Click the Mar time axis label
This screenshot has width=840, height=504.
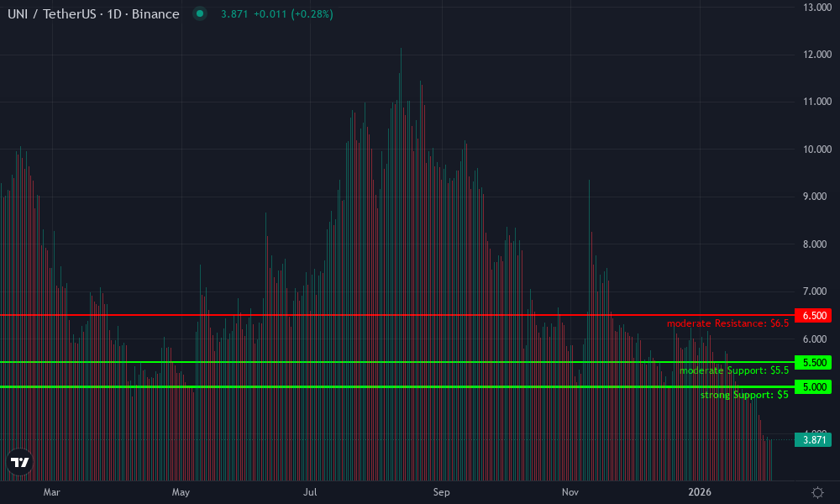click(x=51, y=491)
